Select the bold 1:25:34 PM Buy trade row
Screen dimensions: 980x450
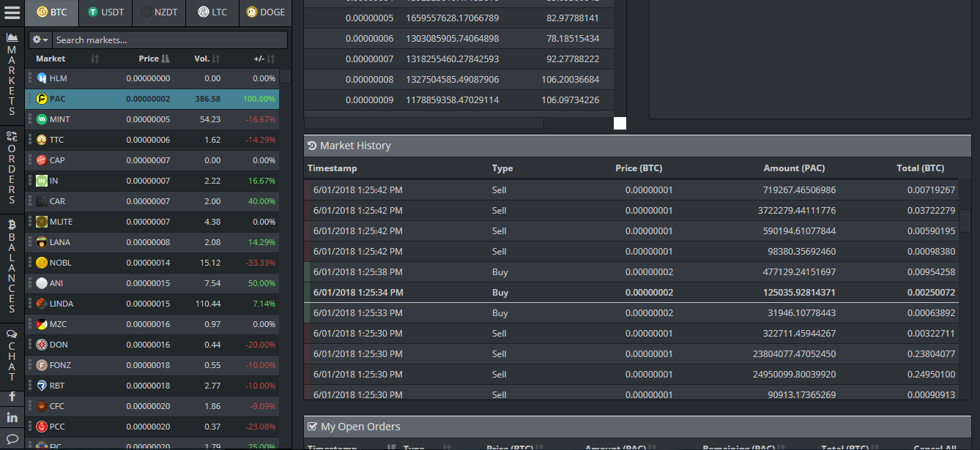632,293
